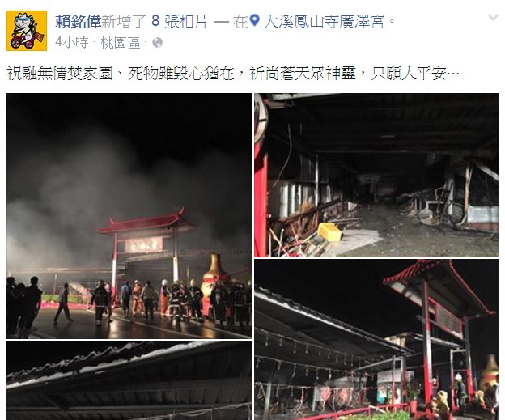
Task: Open the poster's cat avatar profile picture
Action: click(27, 31)
